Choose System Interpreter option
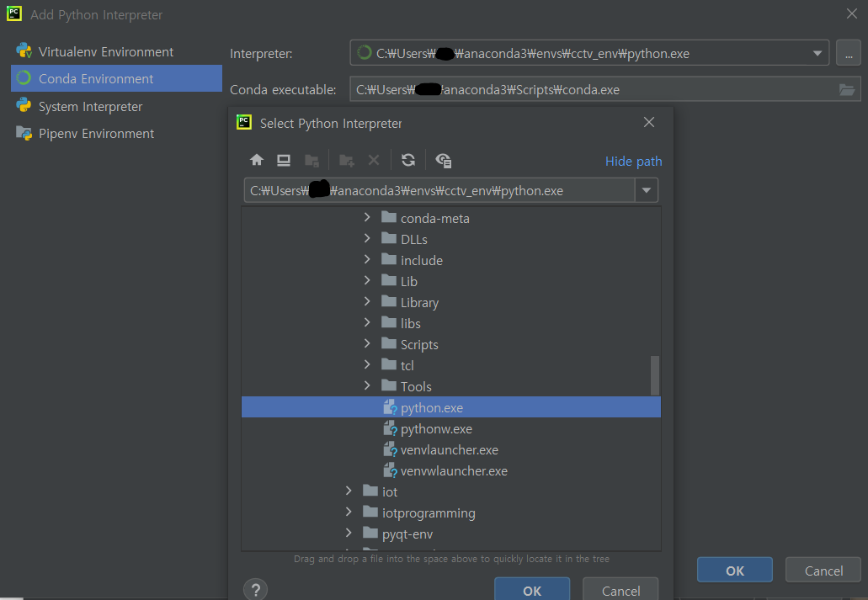This screenshot has width=868, height=600. coord(116,106)
